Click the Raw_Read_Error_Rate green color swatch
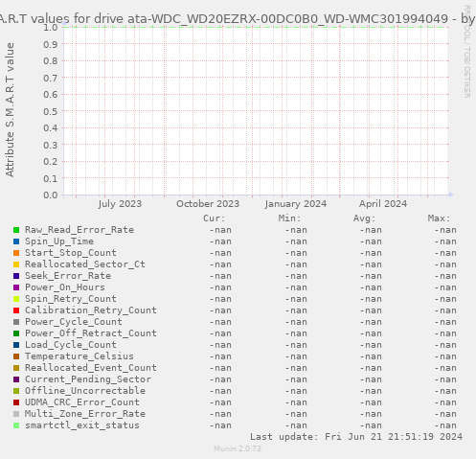This screenshot has height=459, width=476. click(16, 230)
